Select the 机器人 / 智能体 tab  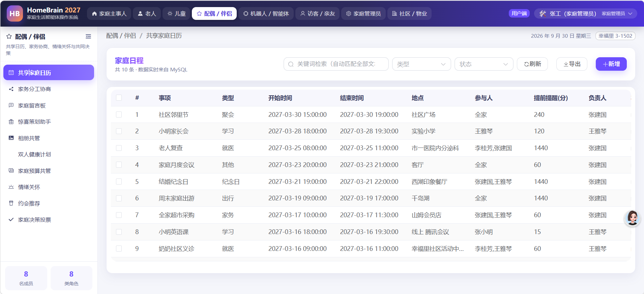pyautogui.click(x=266, y=13)
